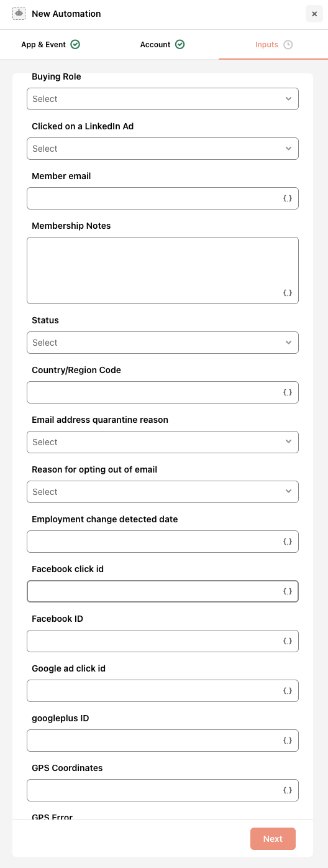Click the variable braces icon in Member email

click(288, 198)
